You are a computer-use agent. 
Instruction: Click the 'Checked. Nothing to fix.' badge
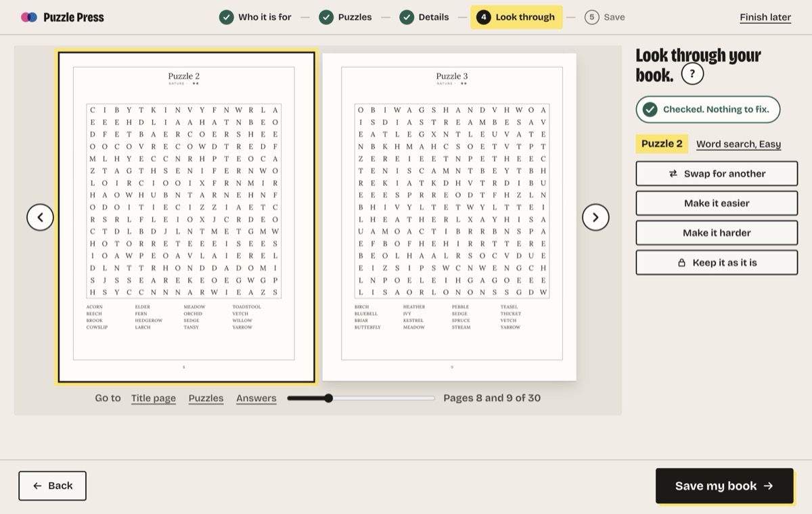pyautogui.click(x=708, y=109)
